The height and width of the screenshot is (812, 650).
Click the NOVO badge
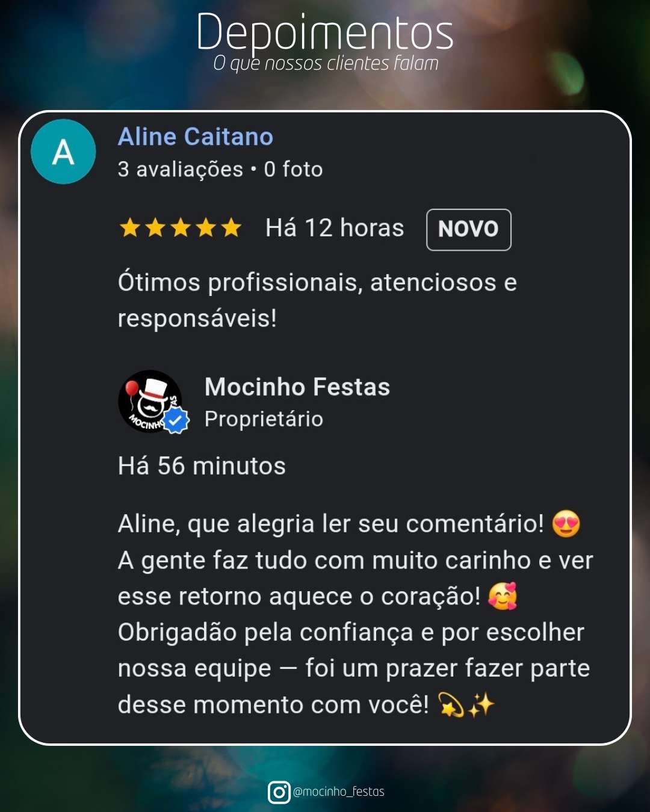(469, 229)
